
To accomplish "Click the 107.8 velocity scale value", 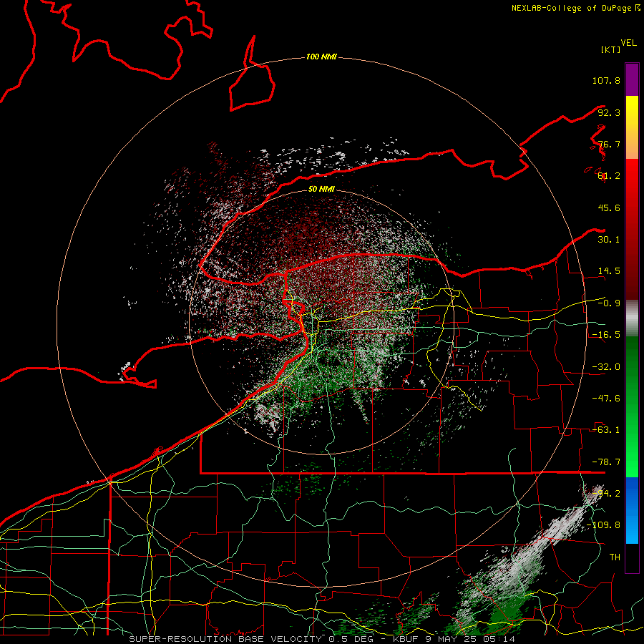I will pos(606,80).
